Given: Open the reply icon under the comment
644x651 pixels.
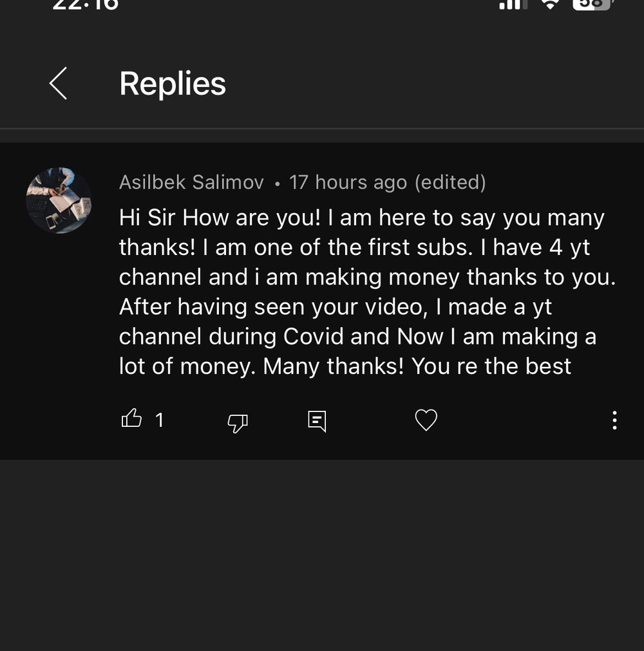Looking at the screenshot, I should [317, 421].
